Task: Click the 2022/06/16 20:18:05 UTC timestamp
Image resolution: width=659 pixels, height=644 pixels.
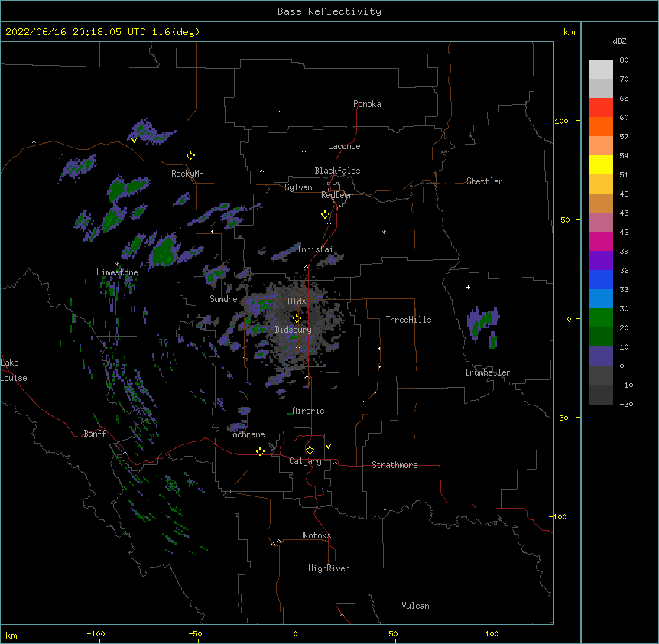Action: pyautogui.click(x=76, y=32)
